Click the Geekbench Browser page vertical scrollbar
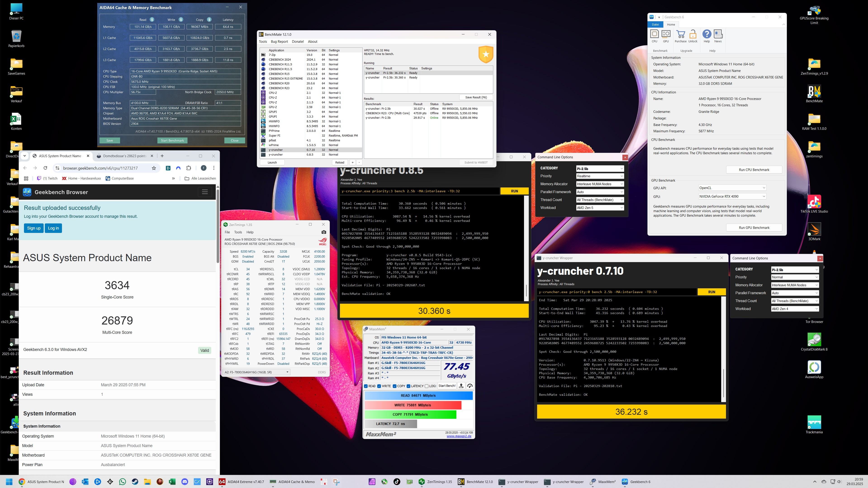The width and height of the screenshot is (868, 488). [x=218, y=226]
